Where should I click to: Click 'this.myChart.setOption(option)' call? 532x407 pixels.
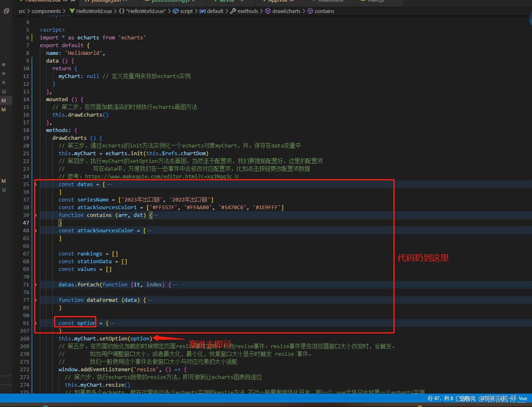click(105, 339)
